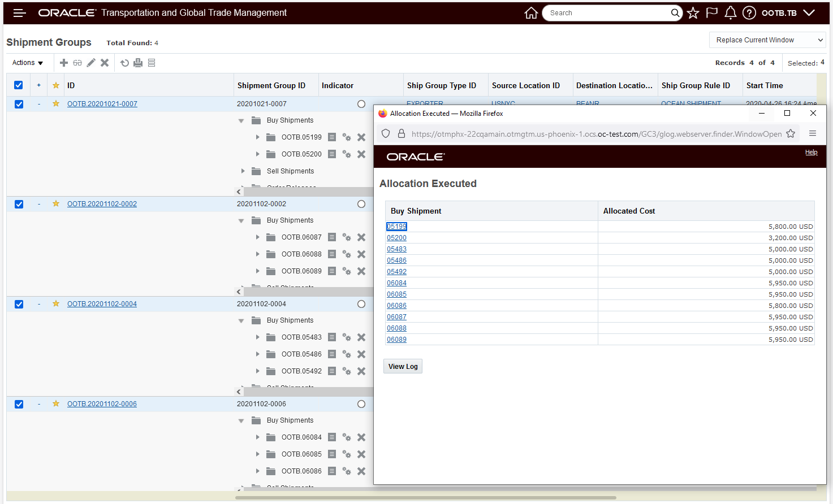833x504 pixels.
Task: Click the gears icon for OOTB.05200
Action: (x=347, y=154)
